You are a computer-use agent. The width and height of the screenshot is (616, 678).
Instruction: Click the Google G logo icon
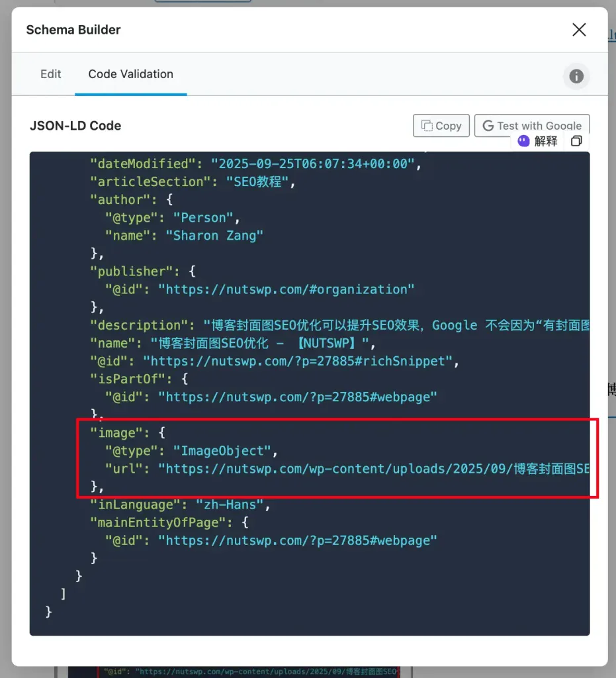488,126
